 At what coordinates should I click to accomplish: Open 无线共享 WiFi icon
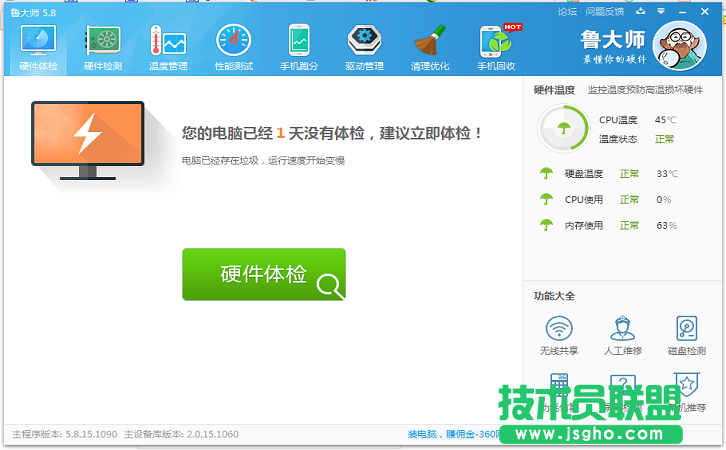pyautogui.click(x=559, y=328)
